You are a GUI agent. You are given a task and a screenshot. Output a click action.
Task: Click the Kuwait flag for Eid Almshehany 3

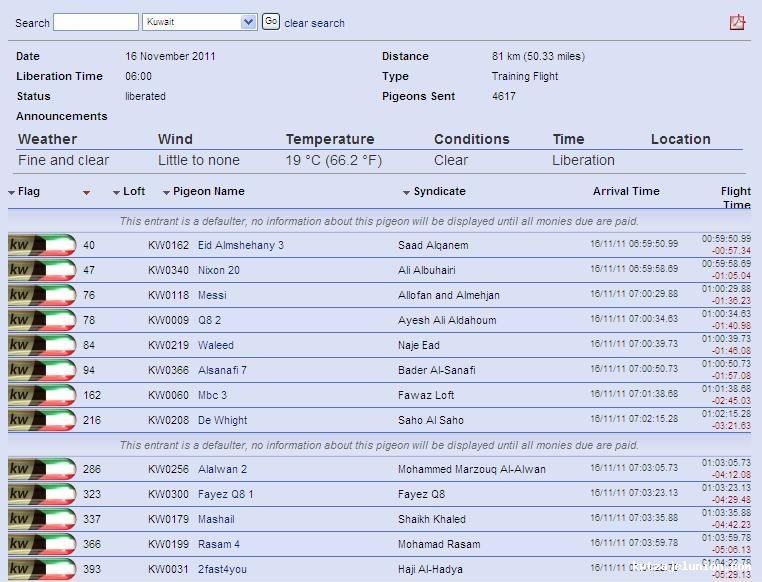(x=42, y=245)
